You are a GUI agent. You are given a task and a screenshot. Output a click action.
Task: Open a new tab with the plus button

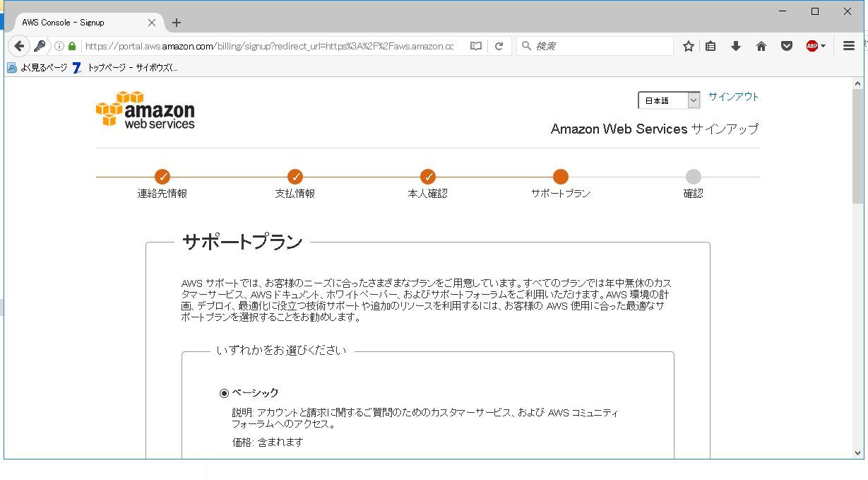click(x=177, y=23)
